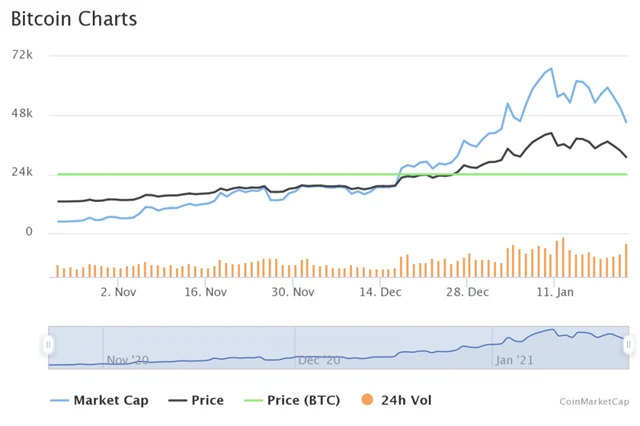The height and width of the screenshot is (426, 640).
Task: Grab the right range navigator handle
Action: pos(628,345)
